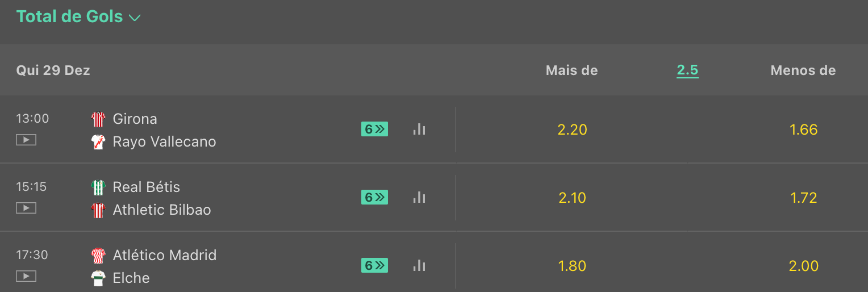Pick Menos de 2.00 for Atlético Madrid match
The height and width of the screenshot is (292, 868).
click(804, 266)
